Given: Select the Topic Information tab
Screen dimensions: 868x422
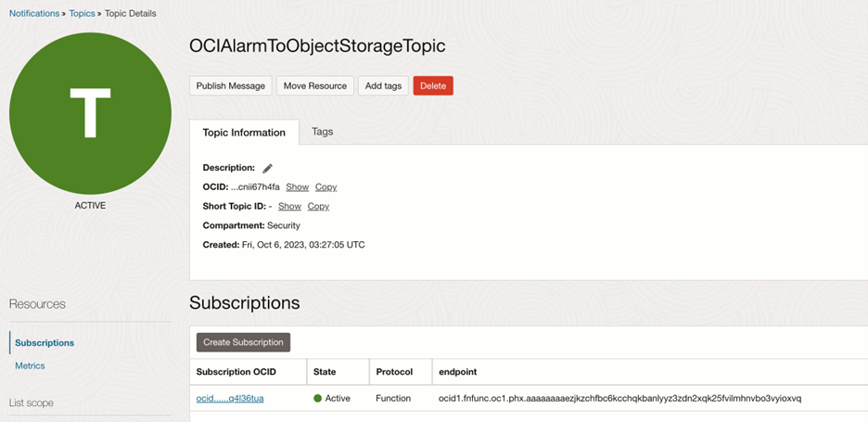Looking at the screenshot, I should 244,133.
